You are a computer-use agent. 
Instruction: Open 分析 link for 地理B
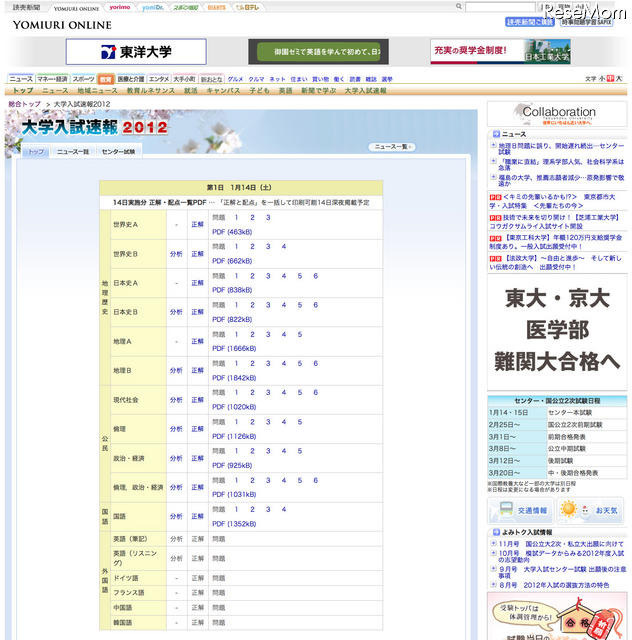176,371
